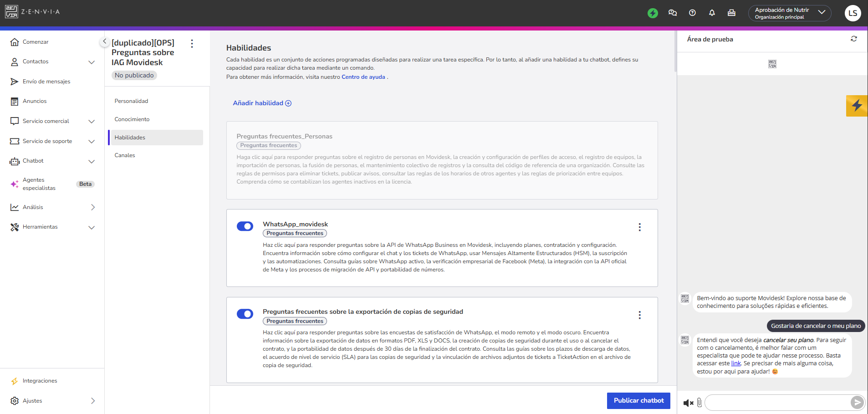
Task: Click the green lightning status icon
Action: 653,13
